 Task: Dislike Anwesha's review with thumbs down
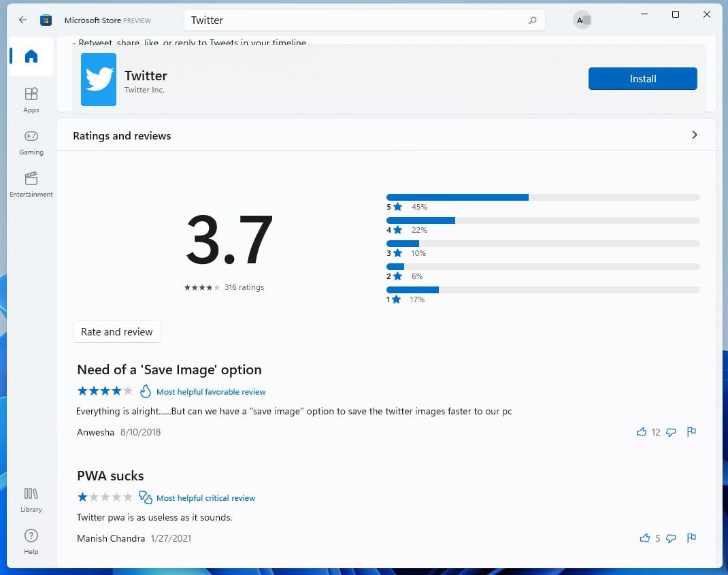671,432
